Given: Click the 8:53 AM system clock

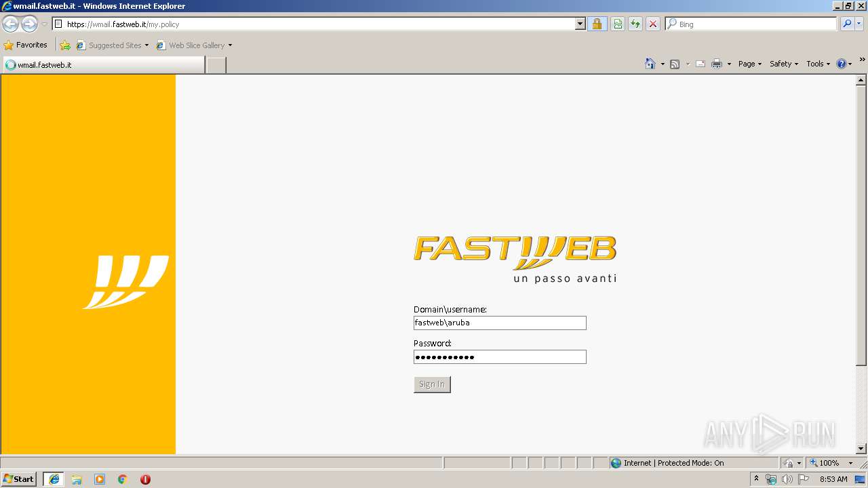Looking at the screenshot, I should [x=833, y=479].
